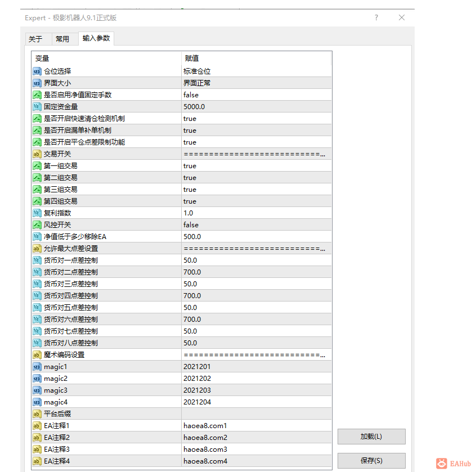Click the boolean icon beside 风控开关

click(37, 225)
